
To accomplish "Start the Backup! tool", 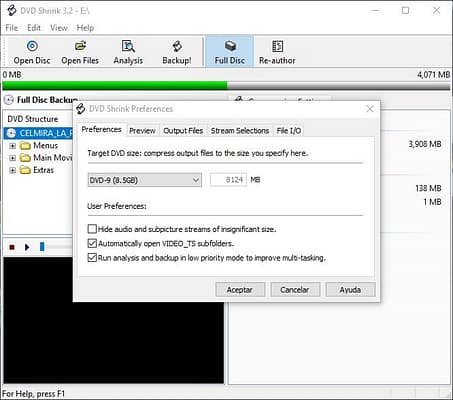I will [x=177, y=52].
